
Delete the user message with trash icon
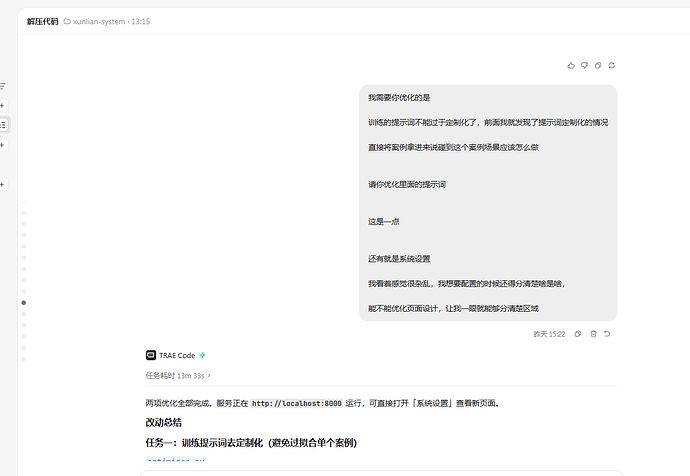pos(593,334)
